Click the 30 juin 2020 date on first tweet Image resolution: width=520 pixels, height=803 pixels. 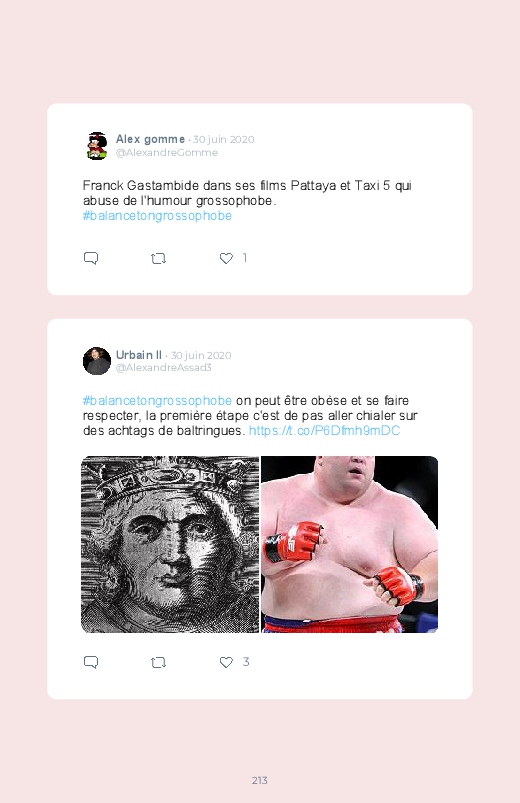point(223,139)
